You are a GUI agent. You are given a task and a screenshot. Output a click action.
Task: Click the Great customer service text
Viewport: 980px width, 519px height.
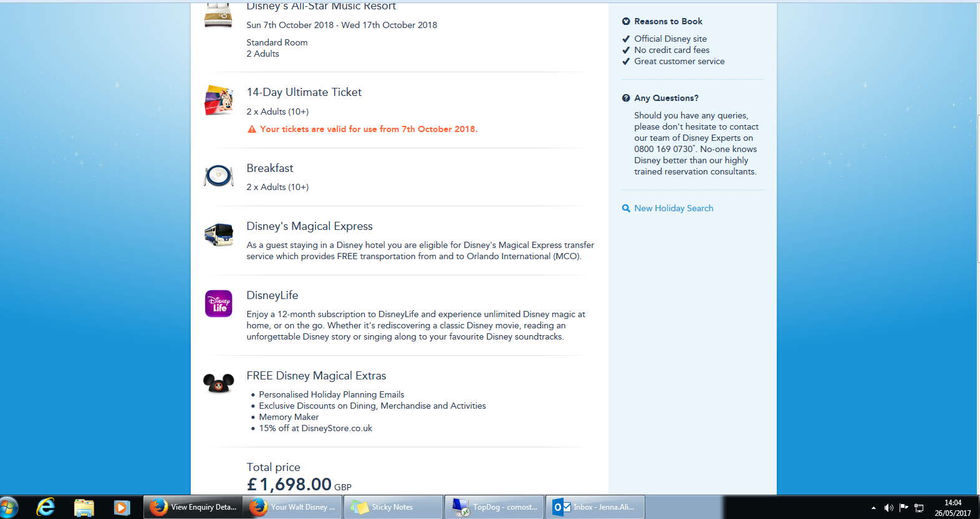pyautogui.click(x=680, y=61)
